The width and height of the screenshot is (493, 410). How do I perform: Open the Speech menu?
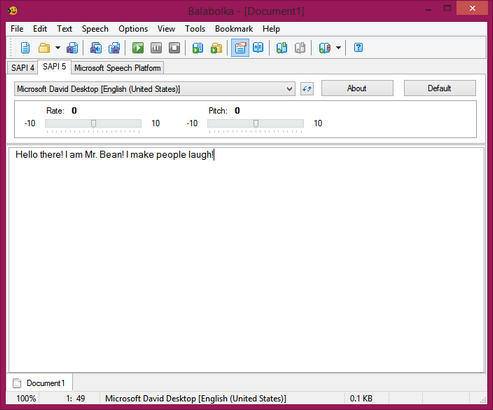[x=95, y=29]
